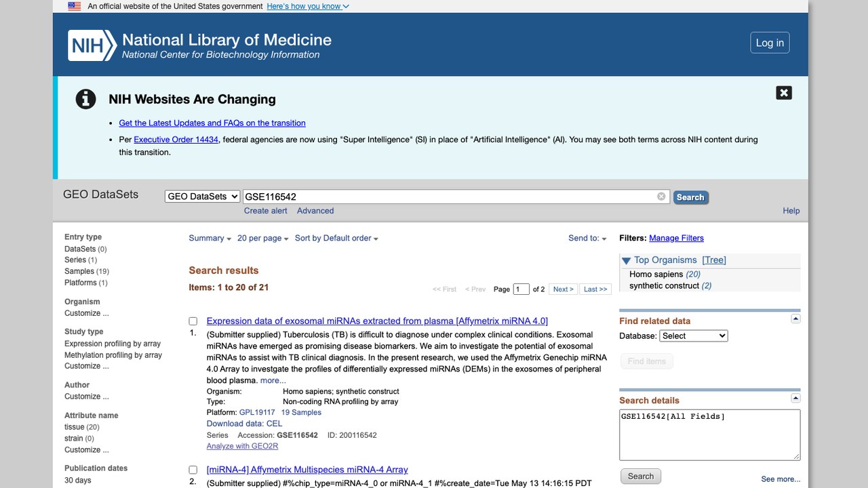The height and width of the screenshot is (488, 868).
Task: Expand Here's how you know disclosure
Action: point(308,6)
